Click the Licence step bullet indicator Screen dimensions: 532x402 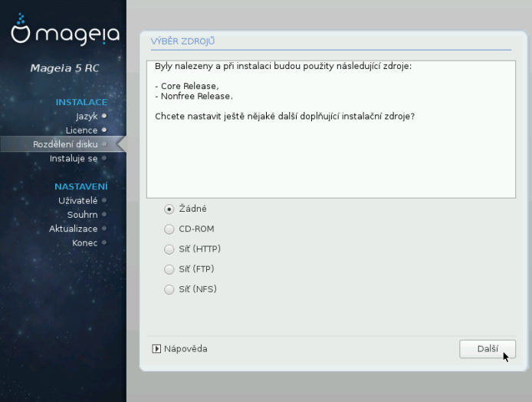click(x=104, y=130)
